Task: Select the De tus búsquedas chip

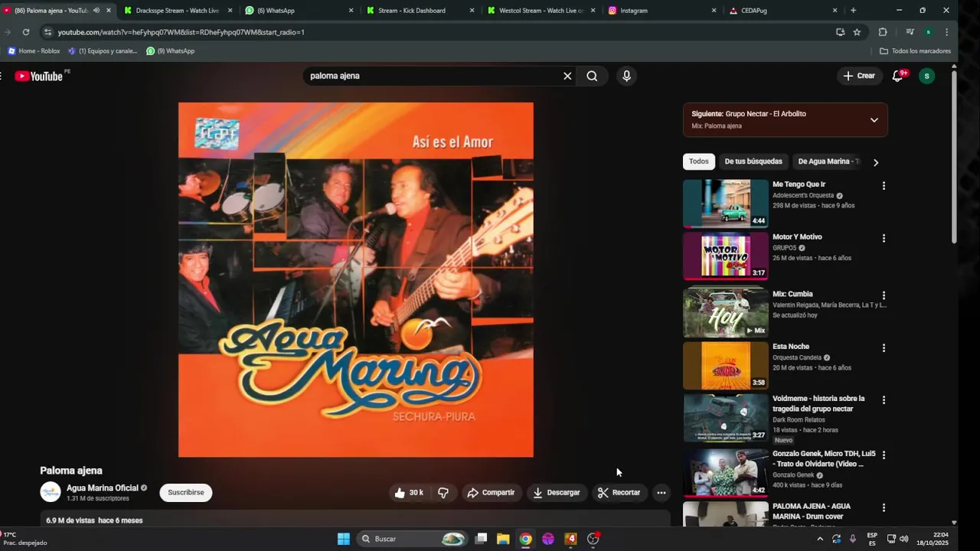Action: point(753,161)
